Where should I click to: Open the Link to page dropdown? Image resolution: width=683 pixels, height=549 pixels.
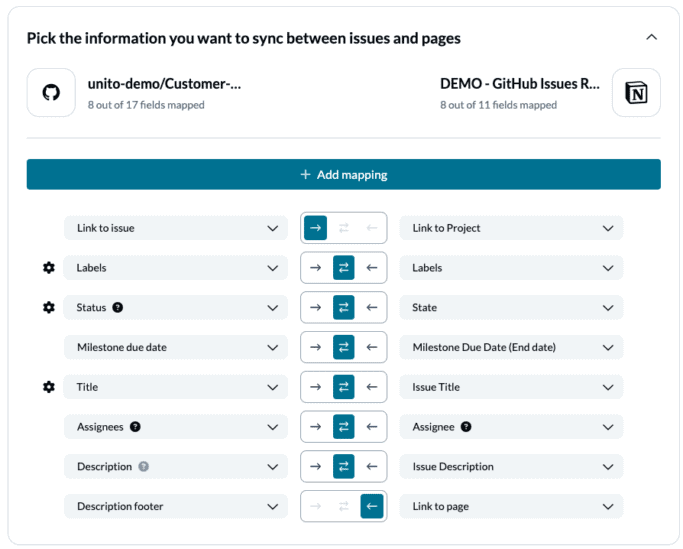pos(511,507)
